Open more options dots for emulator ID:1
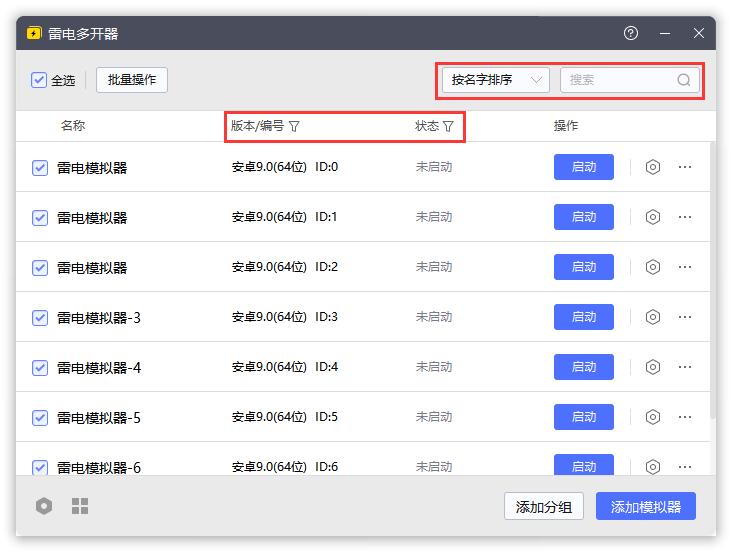This screenshot has height=556, width=736. [x=685, y=217]
